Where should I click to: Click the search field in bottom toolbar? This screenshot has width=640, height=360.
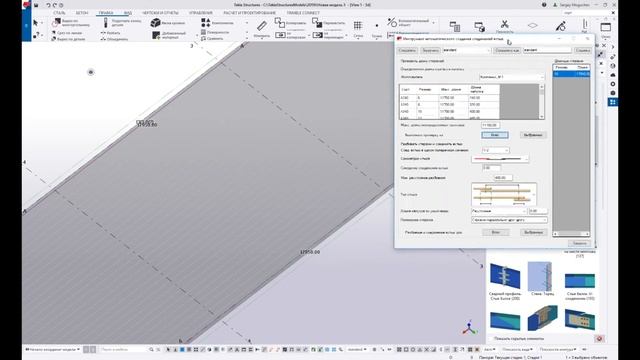[124, 350]
